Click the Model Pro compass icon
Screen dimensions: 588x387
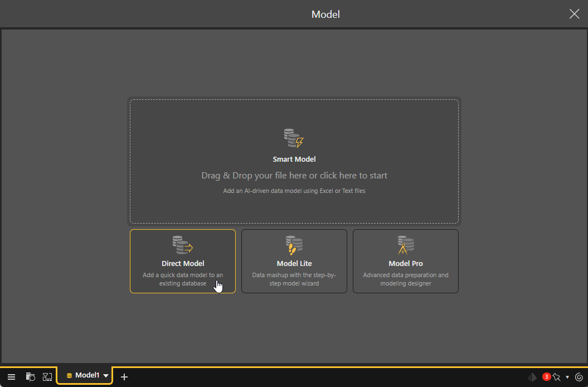click(405, 245)
